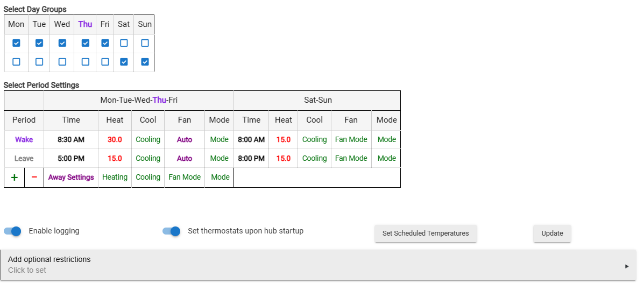644x305 pixels.
Task: Open the Leave period name
Action: pos(24,159)
